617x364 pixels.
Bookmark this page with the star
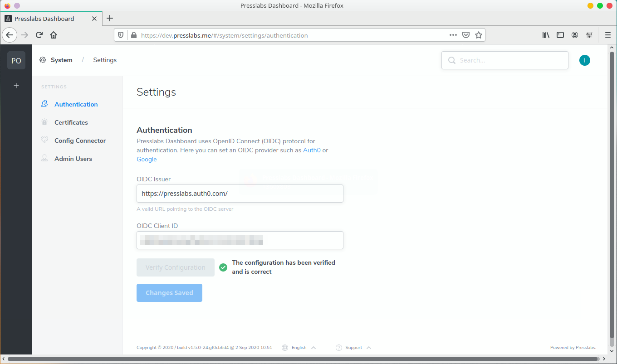tap(479, 35)
